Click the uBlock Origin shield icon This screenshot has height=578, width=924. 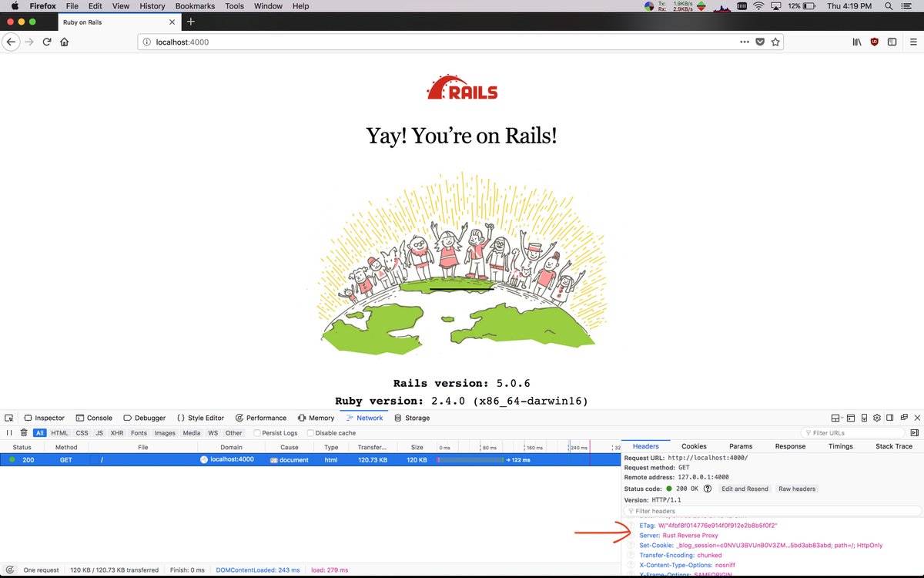874,42
